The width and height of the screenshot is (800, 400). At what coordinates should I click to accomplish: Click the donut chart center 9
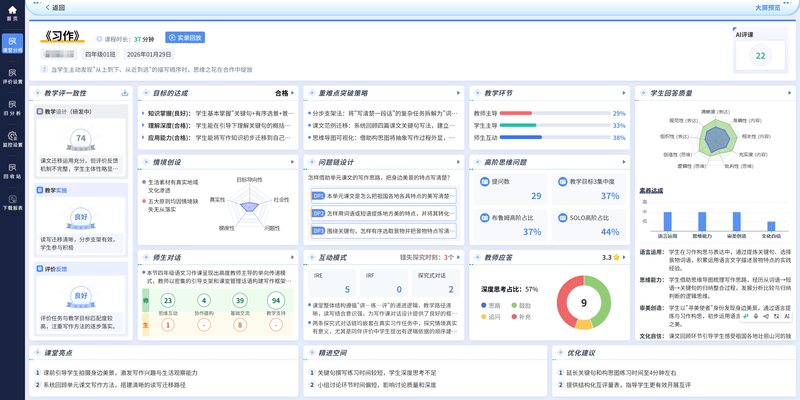tap(584, 303)
